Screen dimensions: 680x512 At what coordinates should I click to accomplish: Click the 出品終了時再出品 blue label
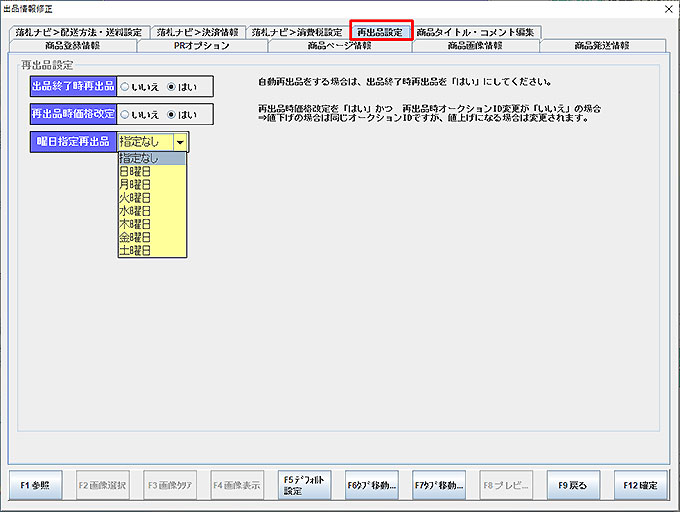[73, 86]
